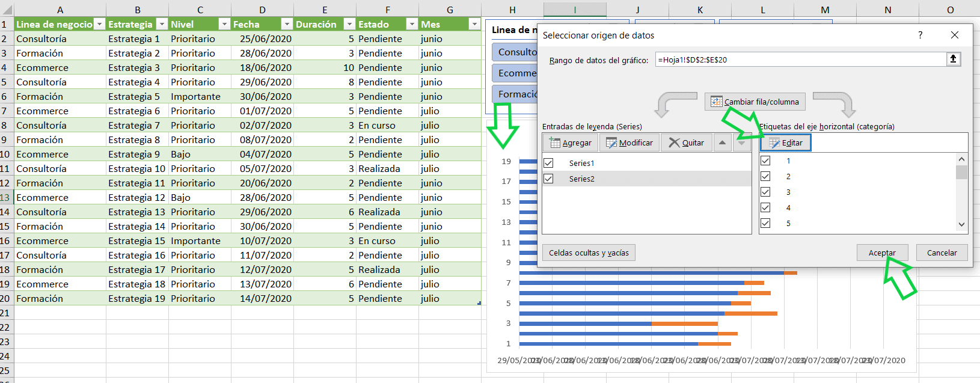Click duration value 10 in row 4

click(x=325, y=67)
